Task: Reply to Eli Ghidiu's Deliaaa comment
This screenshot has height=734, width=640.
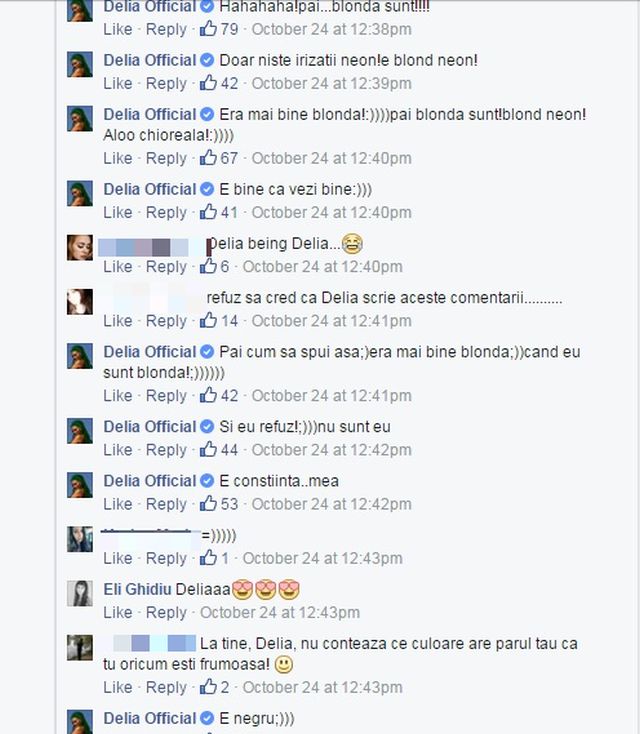Action: point(166,612)
